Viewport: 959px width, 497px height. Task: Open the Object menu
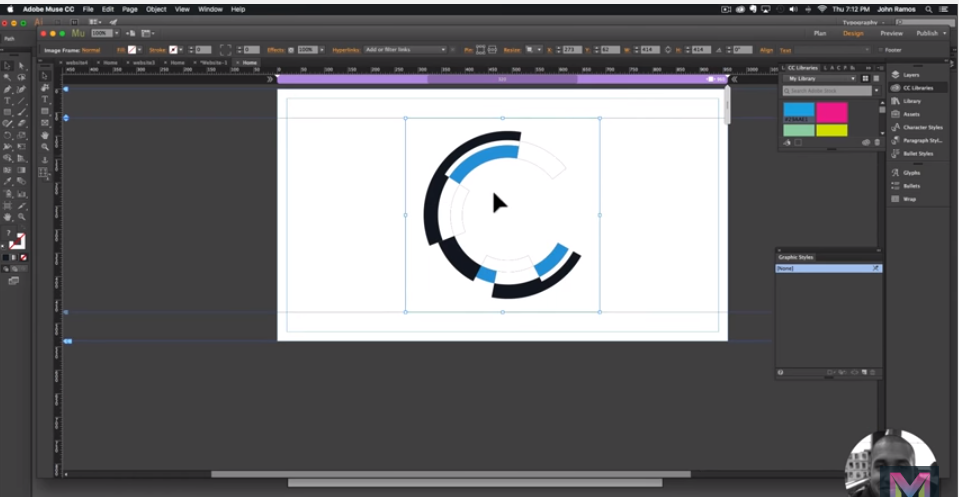tap(156, 9)
